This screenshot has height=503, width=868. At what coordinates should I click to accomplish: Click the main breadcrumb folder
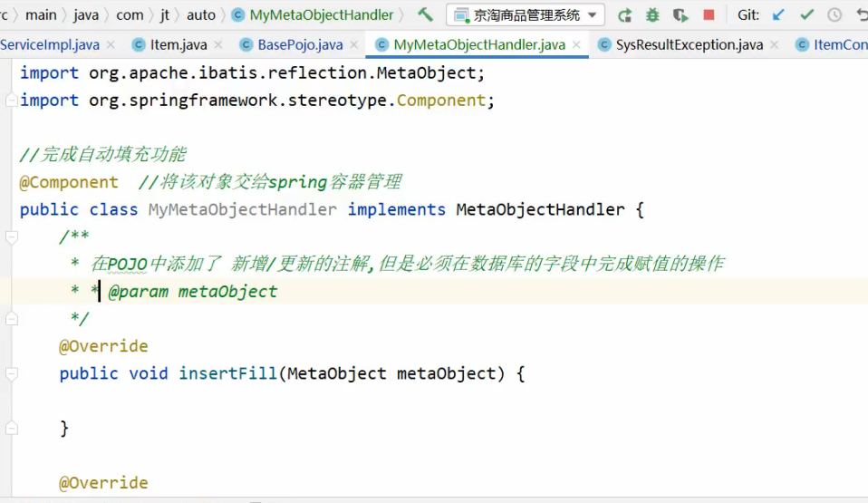(41, 15)
